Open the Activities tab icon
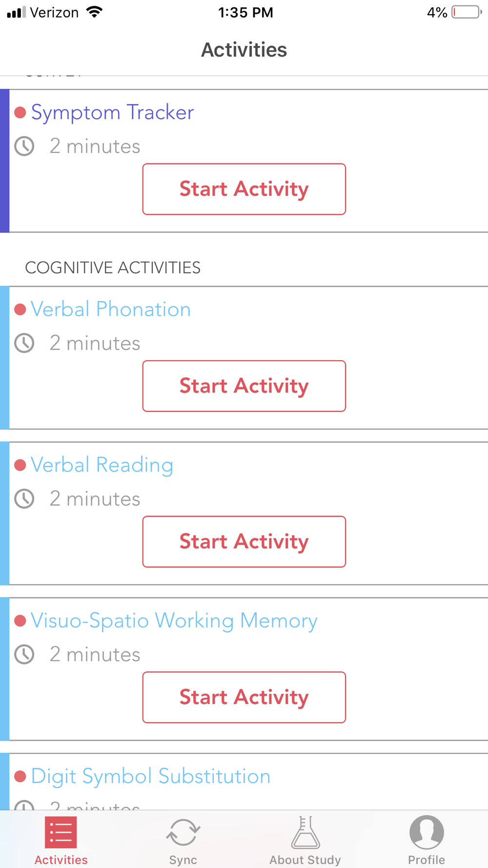 click(x=61, y=832)
